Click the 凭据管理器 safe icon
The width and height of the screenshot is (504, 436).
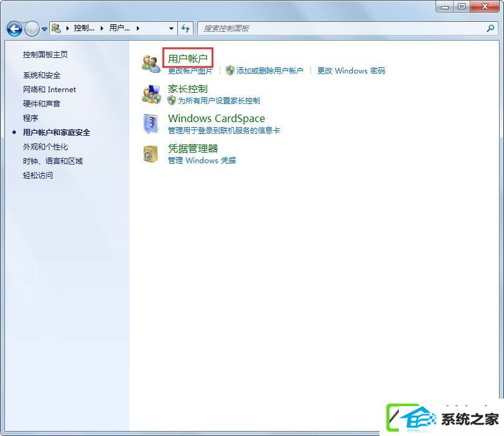pos(151,154)
